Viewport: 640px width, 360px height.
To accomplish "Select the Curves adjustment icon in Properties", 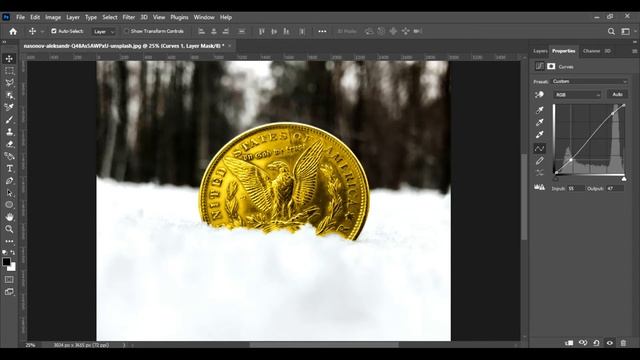I will pyautogui.click(x=540, y=66).
